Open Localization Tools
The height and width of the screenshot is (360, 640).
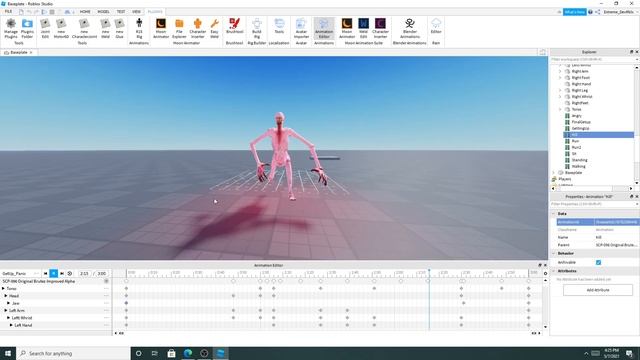279,26
